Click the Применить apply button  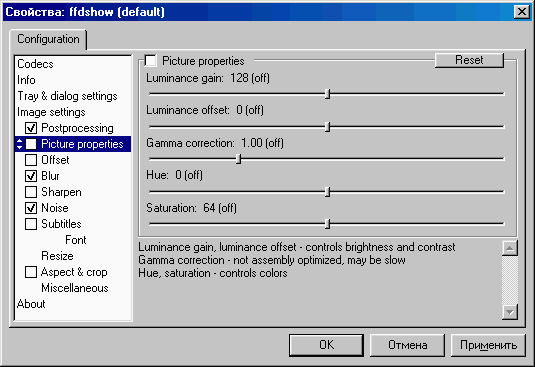(x=488, y=345)
